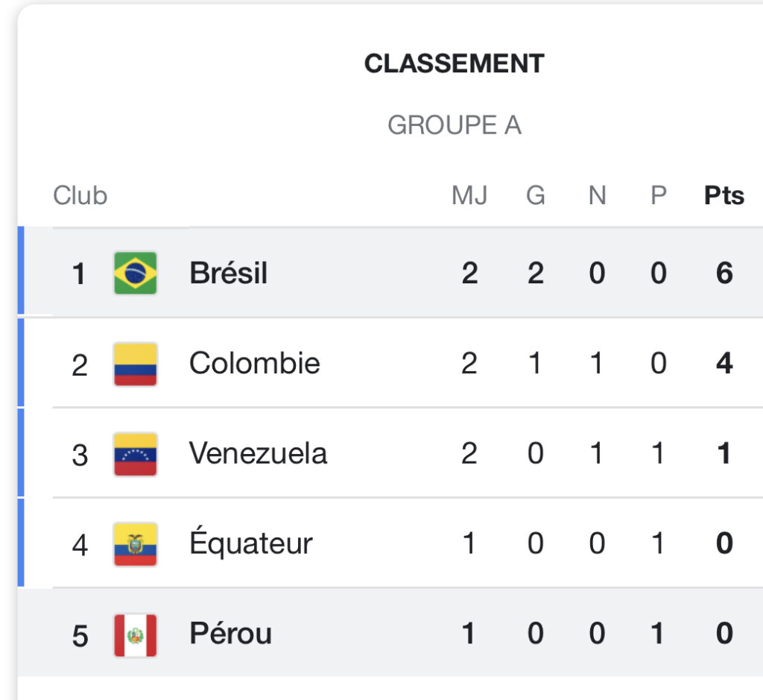
Task: Click the Pts column header
Action: [x=724, y=195]
